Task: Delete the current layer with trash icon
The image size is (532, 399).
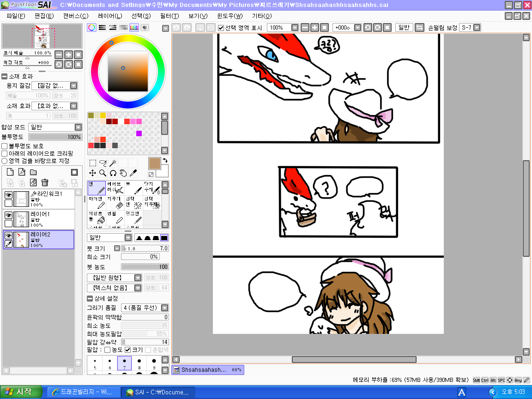Action: [45, 182]
